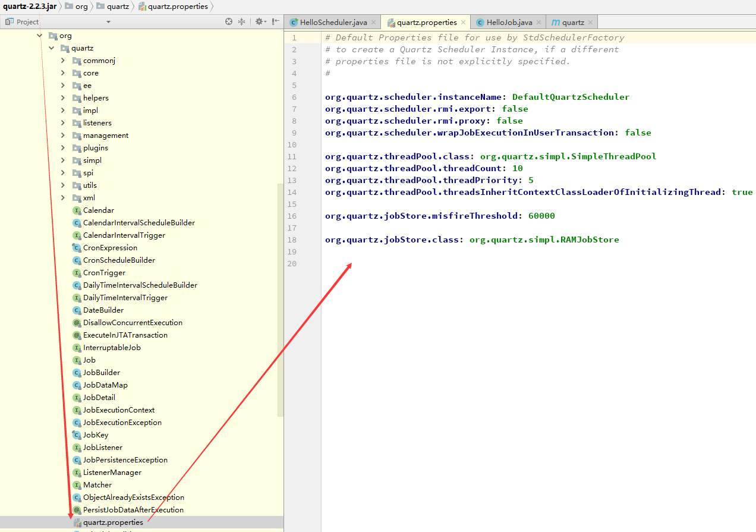
Task: Expand the core package
Action: [x=63, y=73]
